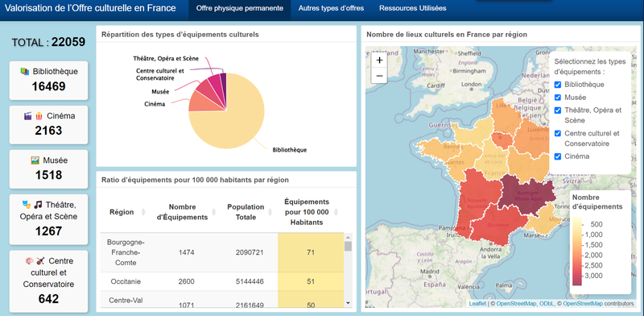Click the clapperboard icon beside Cinéma
This screenshot has width=644, height=316.
pyautogui.click(x=28, y=116)
